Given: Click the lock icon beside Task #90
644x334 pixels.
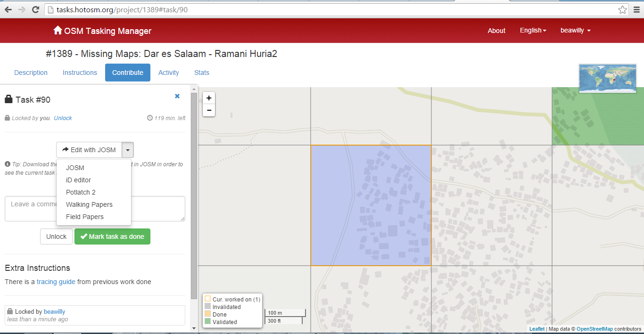Looking at the screenshot, I should pyautogui.click(x=8, y=99).
